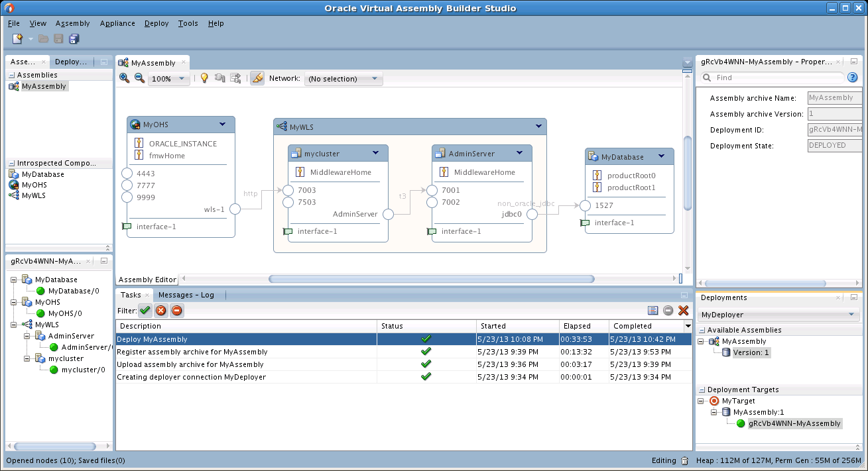Open the File menu

pos(14,23)
